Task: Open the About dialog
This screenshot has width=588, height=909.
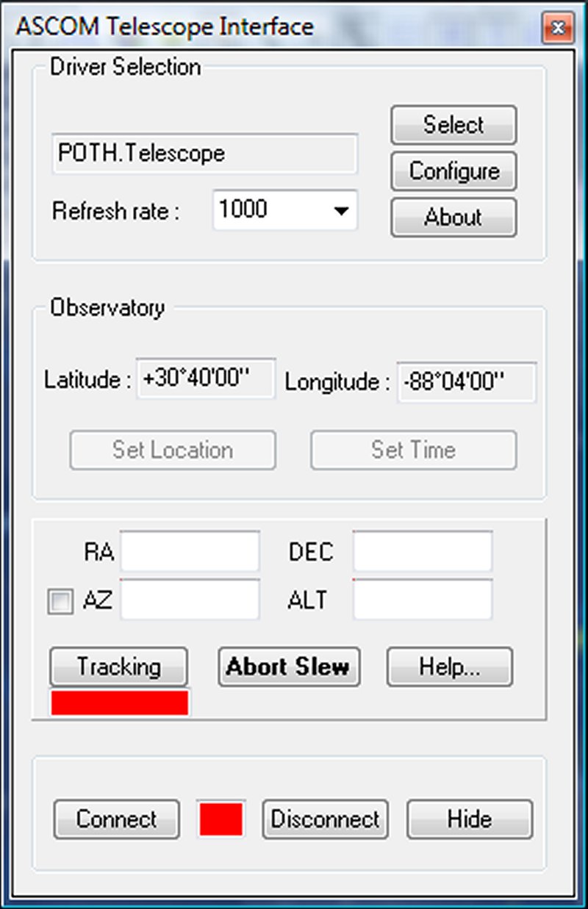Action: click(x=453, y=218)
